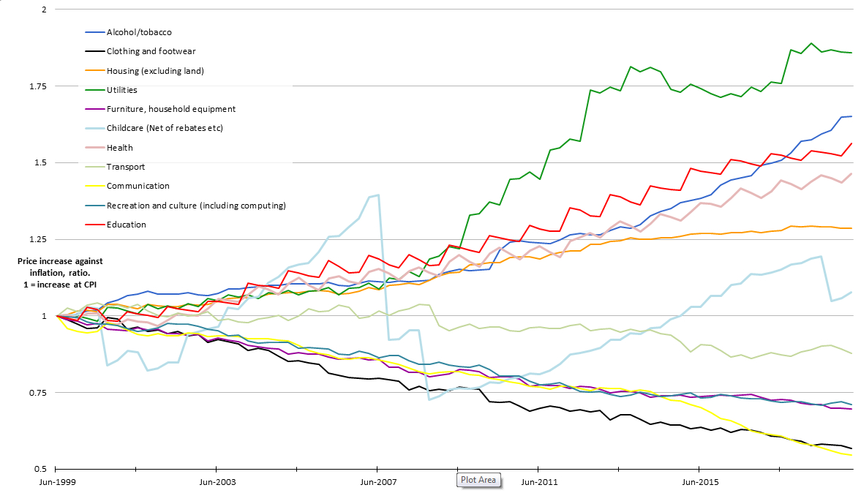Screen dimensions: 861x504
Task: Select the Jun-2007 x-axis label
Action: (377, 482)
